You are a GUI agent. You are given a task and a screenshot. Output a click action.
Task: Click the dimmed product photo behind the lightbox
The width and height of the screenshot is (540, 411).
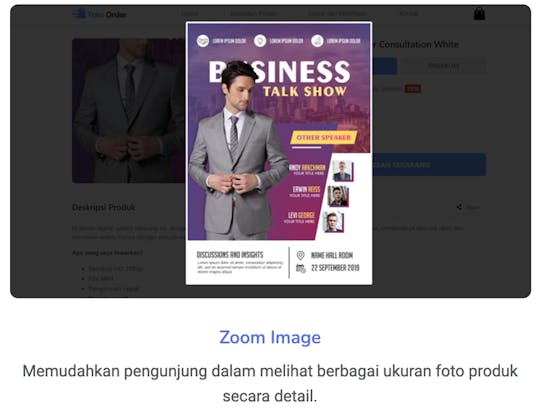(128, 110)
